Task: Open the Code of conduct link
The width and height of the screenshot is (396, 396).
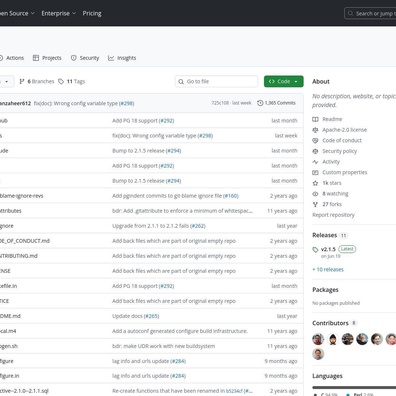Action: (x=342, y=140)
